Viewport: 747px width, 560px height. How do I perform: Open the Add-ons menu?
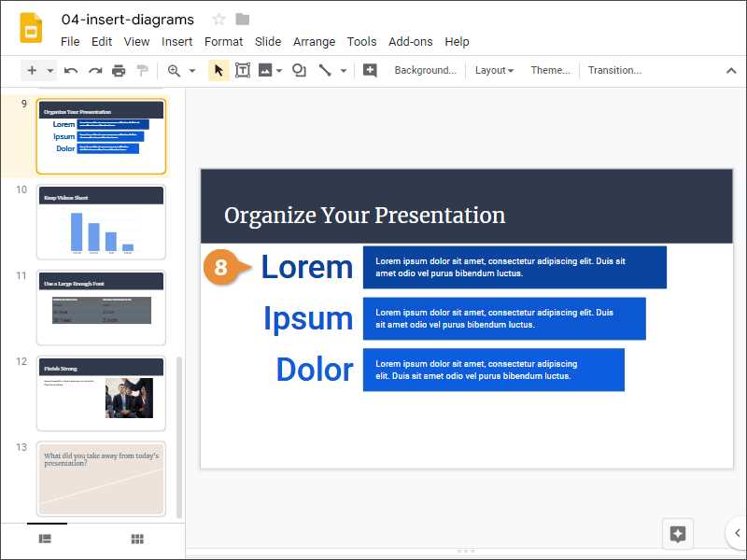tap(410, 42)
